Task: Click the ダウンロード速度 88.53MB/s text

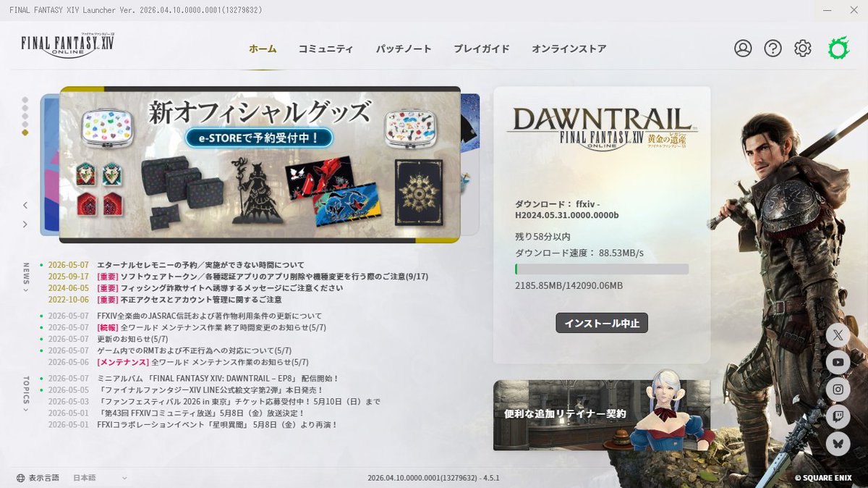Action: [579, 253]
